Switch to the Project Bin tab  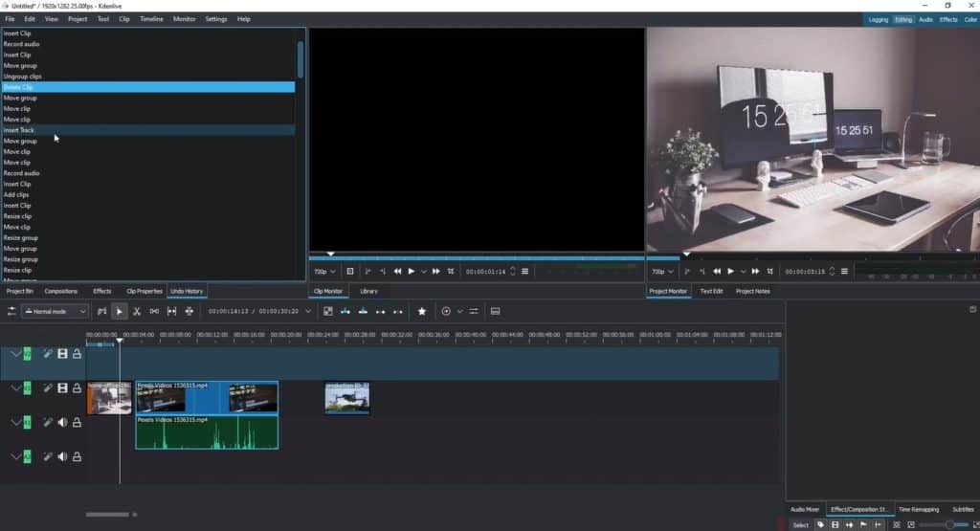(20, 291)
